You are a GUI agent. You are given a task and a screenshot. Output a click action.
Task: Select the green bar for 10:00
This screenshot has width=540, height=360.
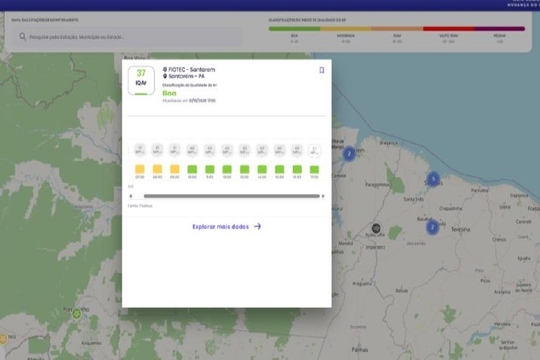click(x=192, y=169)
